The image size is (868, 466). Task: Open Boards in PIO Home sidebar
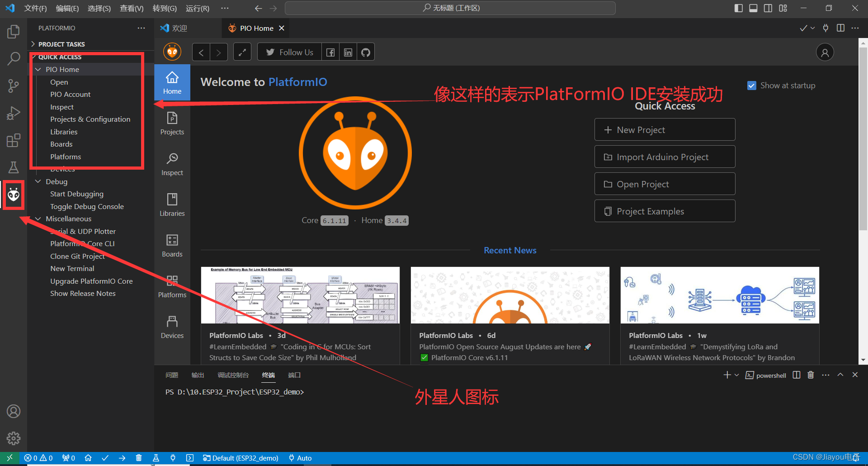point(172,246)
